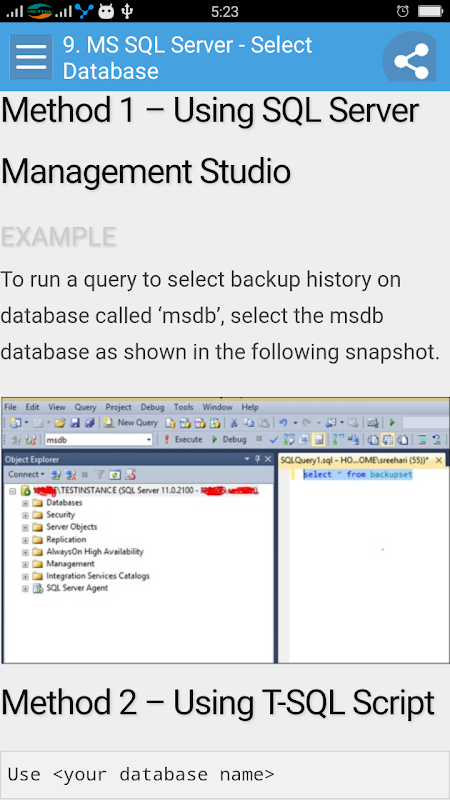Click Debug button next to Execute
This screenshot has height=800, width=450.
[229, 439]
